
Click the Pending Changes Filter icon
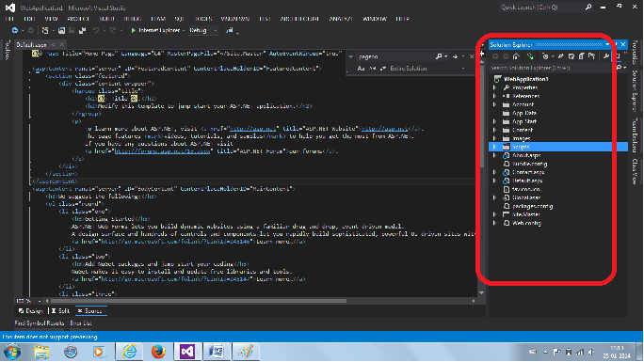(545, 56)
